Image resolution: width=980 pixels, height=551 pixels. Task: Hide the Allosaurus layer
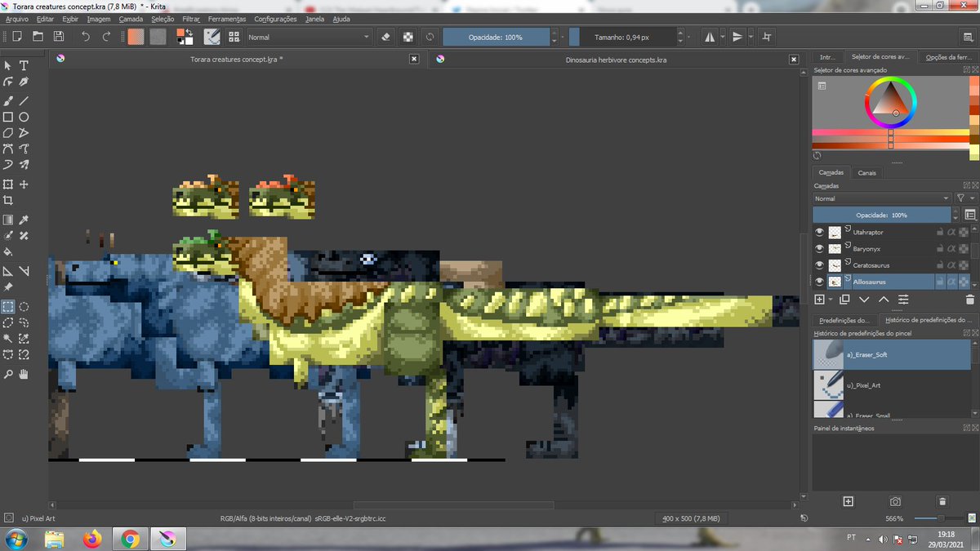(820, 282)
